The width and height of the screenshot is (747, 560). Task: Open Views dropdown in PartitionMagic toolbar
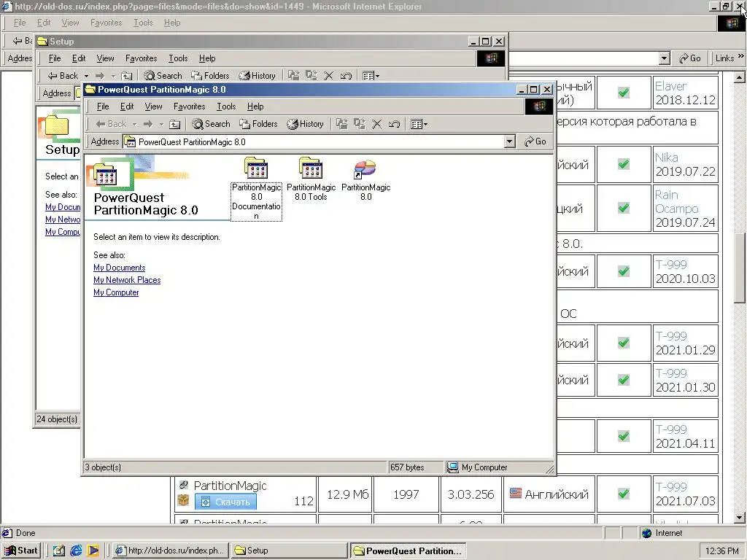point(419,124)
